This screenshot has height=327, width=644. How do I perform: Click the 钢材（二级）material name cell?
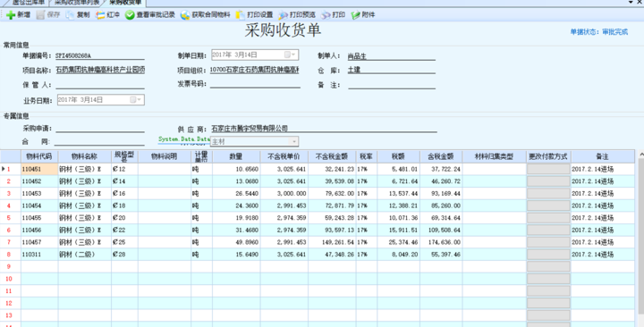click(84, 255)
